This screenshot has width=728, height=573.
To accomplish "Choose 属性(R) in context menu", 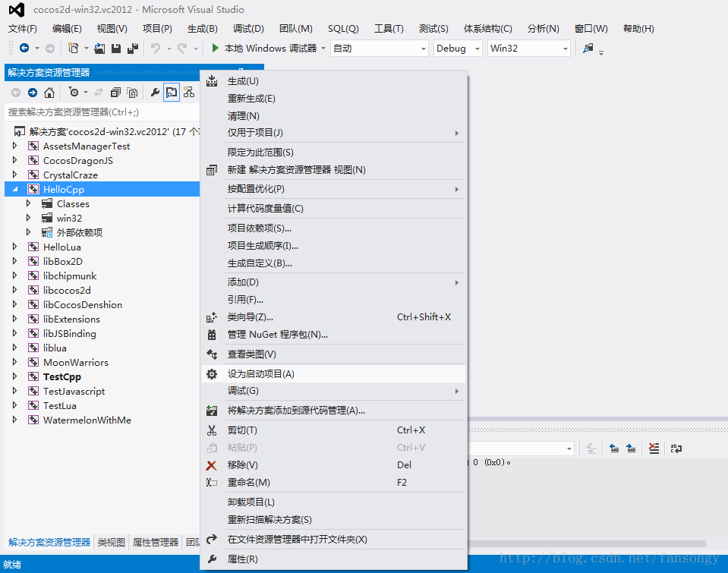I will [x=334, y=559].
